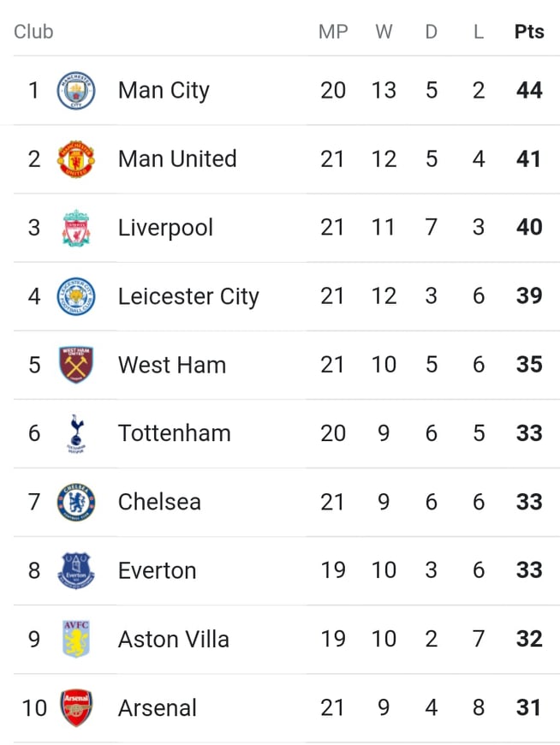Click the W wins column header
Image resolution: width=560 pixels, height=745 pixels.
[x=384, y=32]
